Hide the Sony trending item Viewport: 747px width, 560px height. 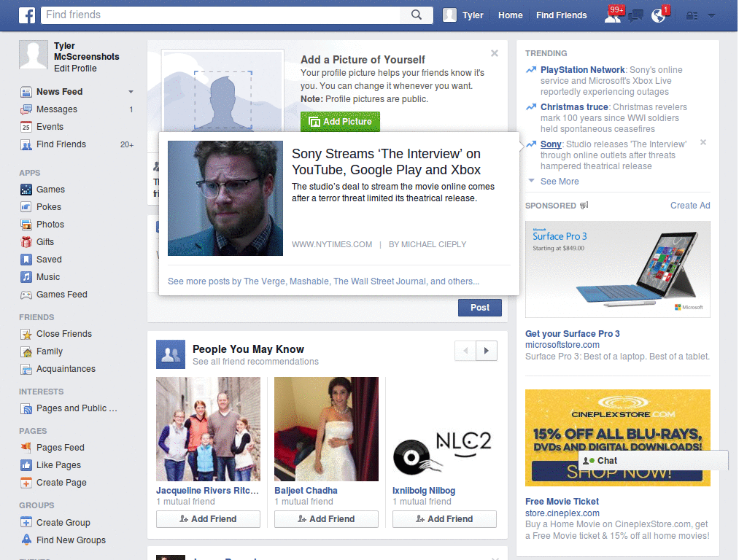pyautogui.click(x=703, y=142)
